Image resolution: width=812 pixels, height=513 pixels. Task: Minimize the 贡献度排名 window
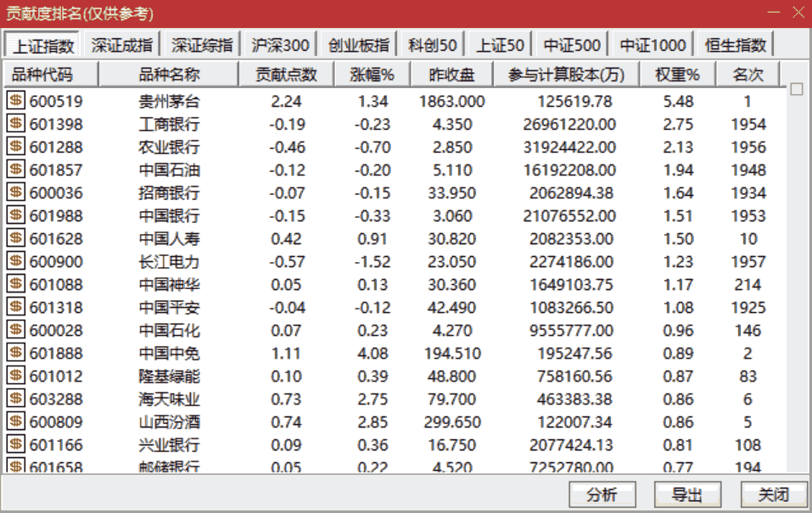(774, 13)
